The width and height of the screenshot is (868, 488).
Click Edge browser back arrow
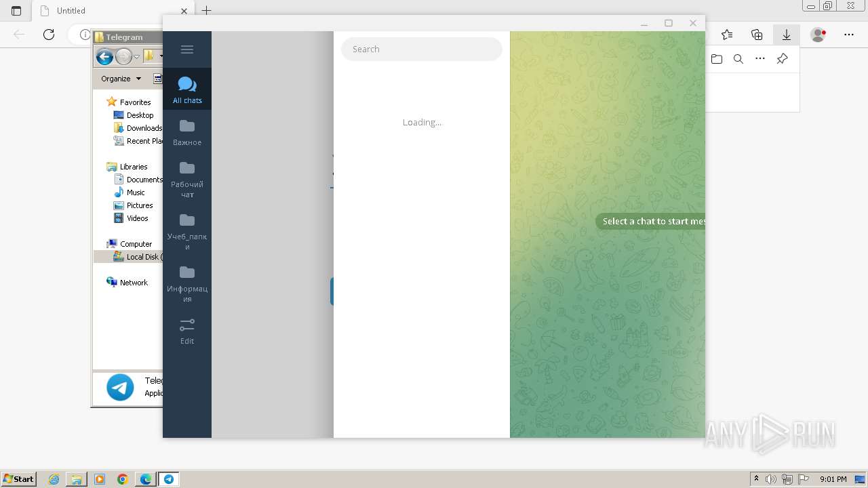[19, 34]
